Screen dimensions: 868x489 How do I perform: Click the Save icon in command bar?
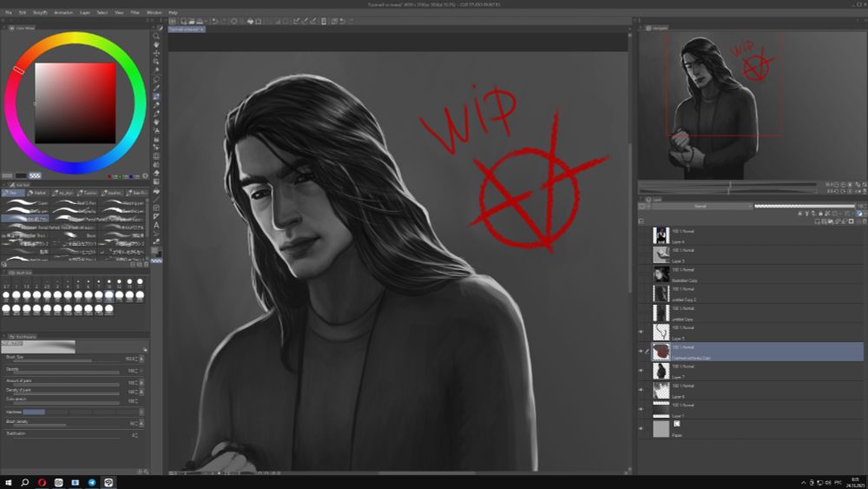[200, 21]
